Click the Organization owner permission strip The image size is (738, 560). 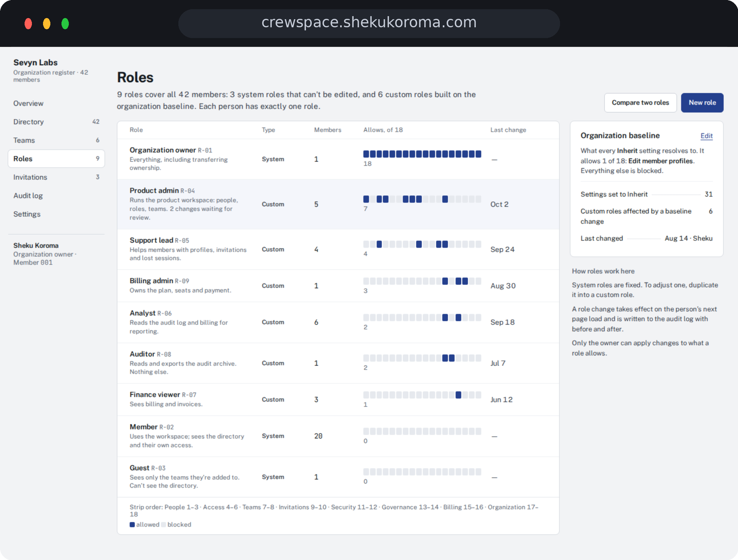pos(422,154)
